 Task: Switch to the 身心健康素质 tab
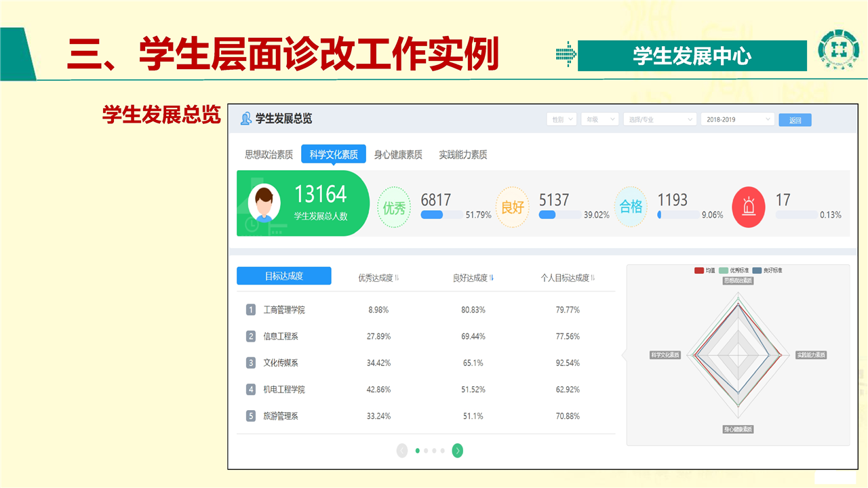(398, 155)
